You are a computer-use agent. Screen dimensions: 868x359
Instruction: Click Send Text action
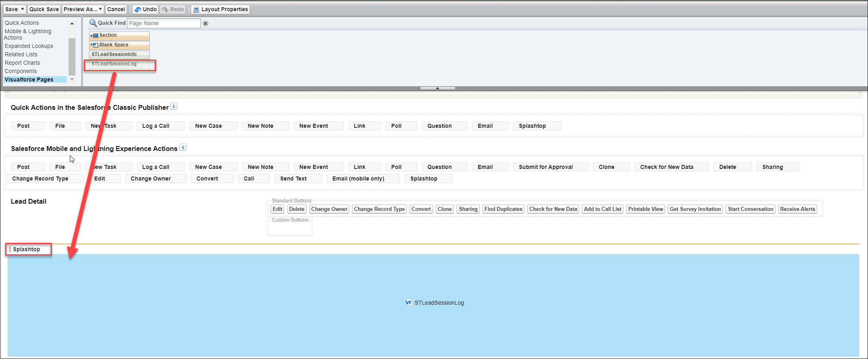click(x=298, y=179)
